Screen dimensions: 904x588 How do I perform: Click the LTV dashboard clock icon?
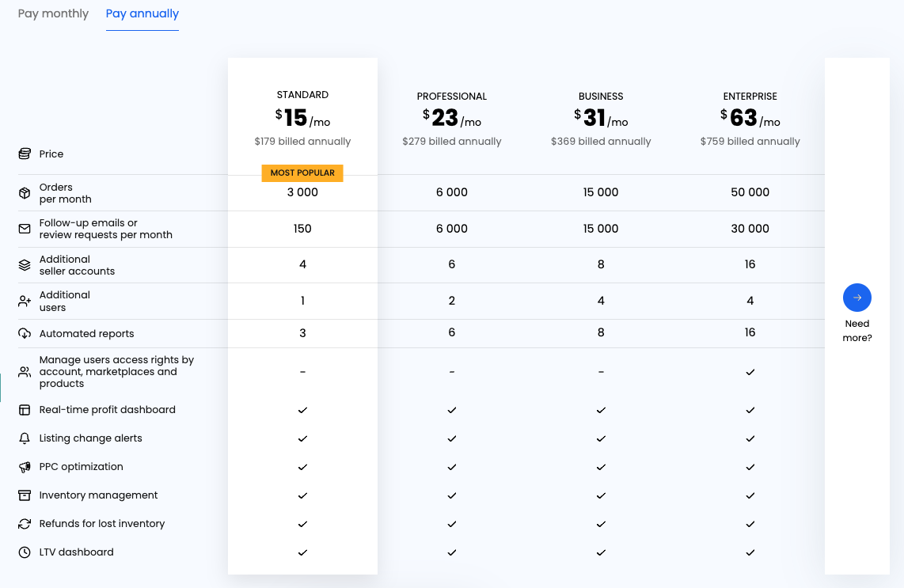(25, 552)
